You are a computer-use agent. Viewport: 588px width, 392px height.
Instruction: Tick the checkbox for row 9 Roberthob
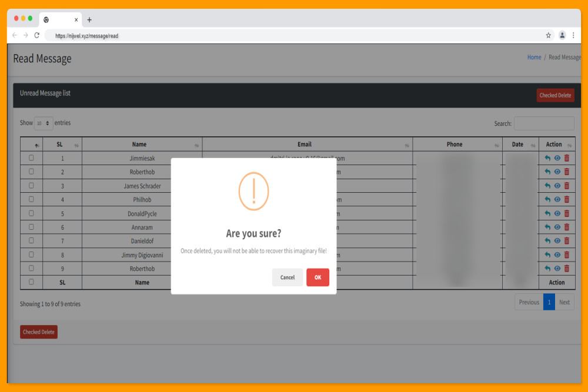[x=32, y=269]
